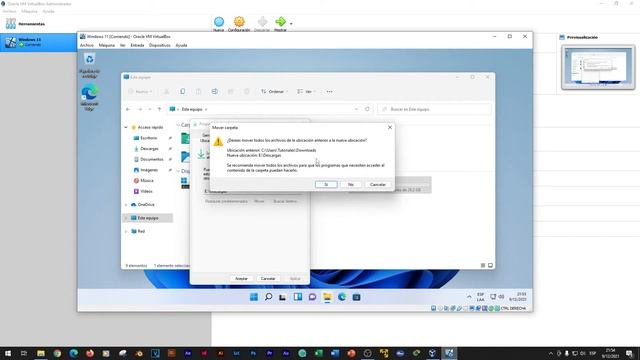Select Descargas in the navigation pane

(149, 149)
